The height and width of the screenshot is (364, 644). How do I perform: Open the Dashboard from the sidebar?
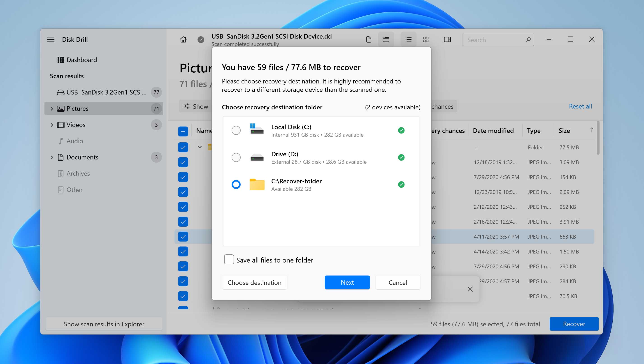click(81, 60)
